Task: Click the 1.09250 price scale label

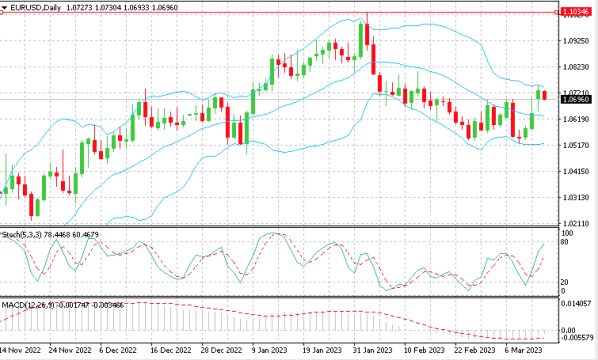Action: tap(576, 41)
